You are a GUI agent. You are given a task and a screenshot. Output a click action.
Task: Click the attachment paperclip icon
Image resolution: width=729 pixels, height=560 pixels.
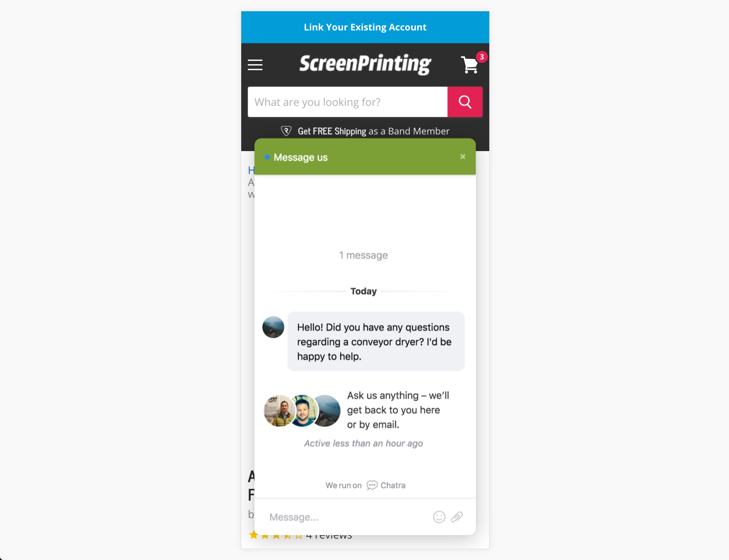click(x=457, y=517)
